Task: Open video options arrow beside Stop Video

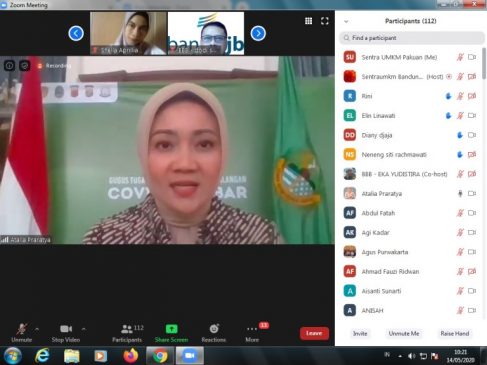Action: 84,329
